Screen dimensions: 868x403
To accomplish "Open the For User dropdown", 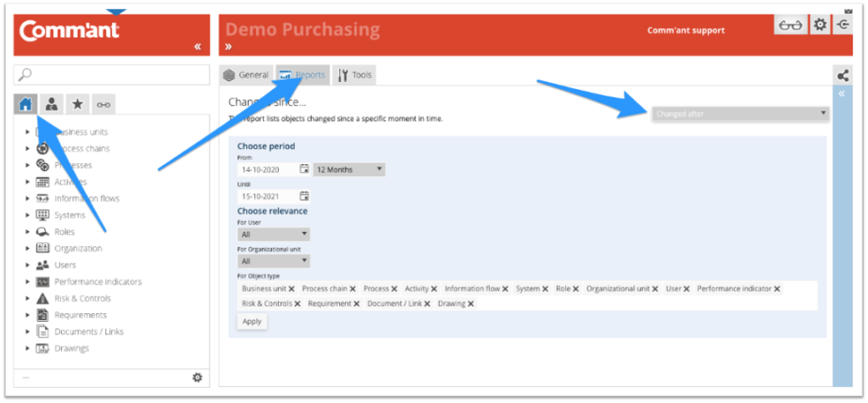I will [x=274, y=234].
